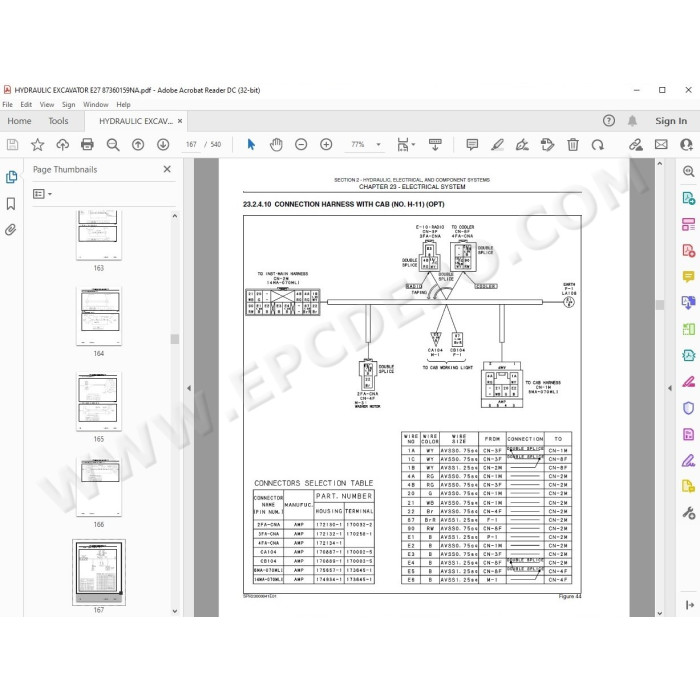Go to next page arrow icon
700x700 pixels.
click(163, 144)
